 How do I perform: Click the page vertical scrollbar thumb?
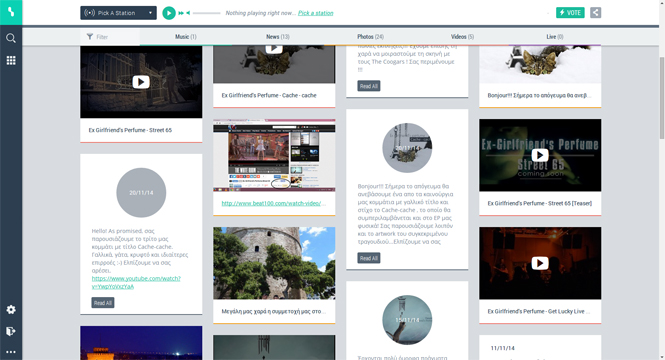coord(662,98)
